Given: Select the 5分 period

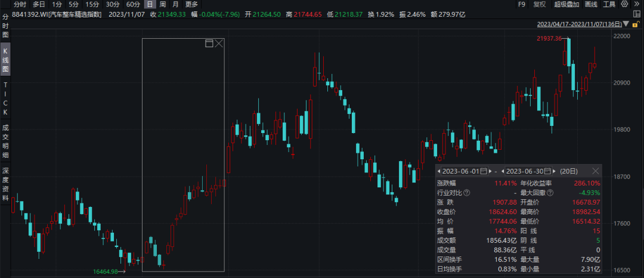Looking at the screenshot, I should pyautogui.click(x=73, y=4).
